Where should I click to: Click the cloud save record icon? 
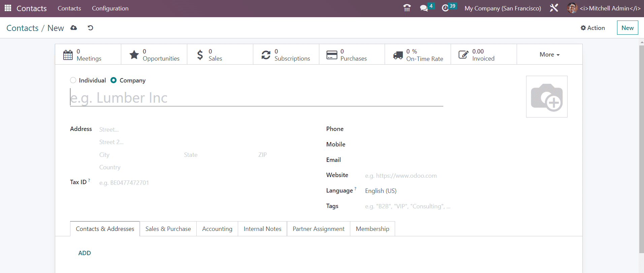[x=74, y=28]
